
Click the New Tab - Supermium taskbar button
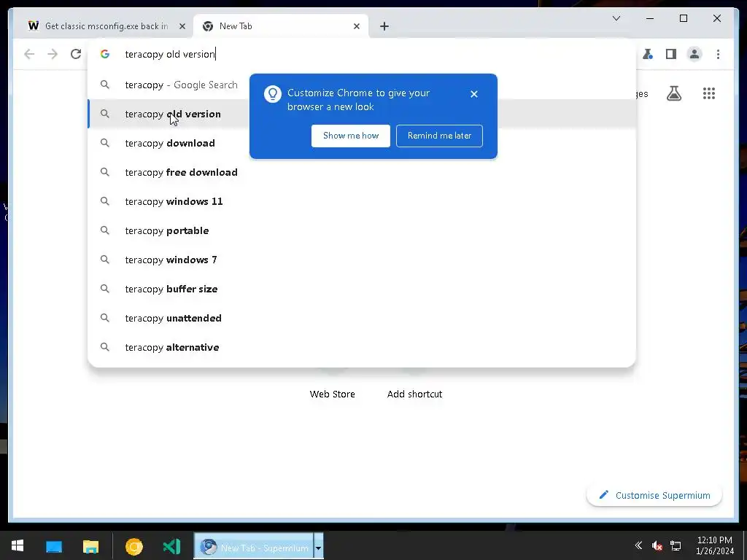[253, 546]
